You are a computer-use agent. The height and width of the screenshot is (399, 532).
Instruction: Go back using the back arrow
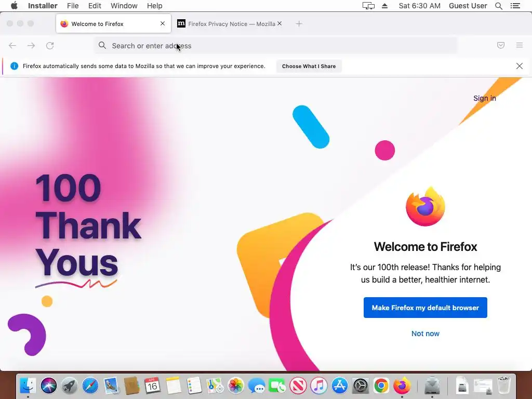coord(12,46)
